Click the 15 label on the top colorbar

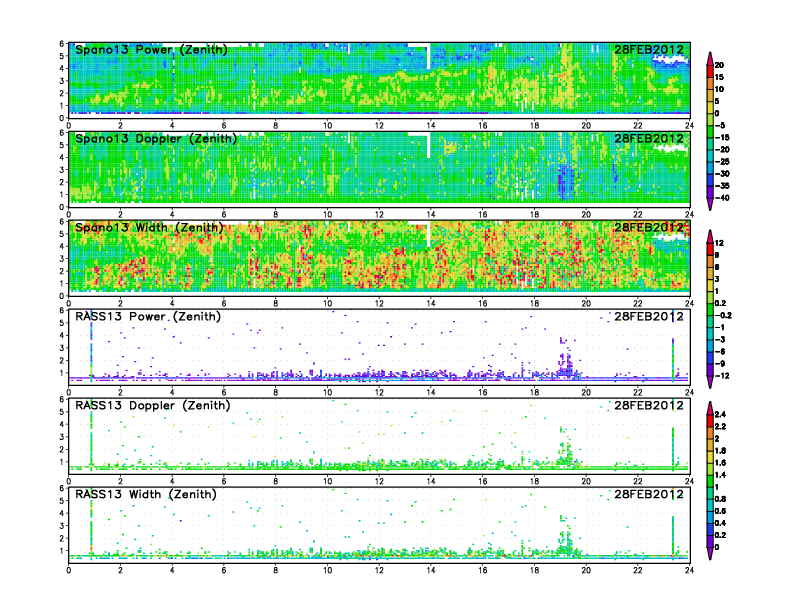[720, 77]
